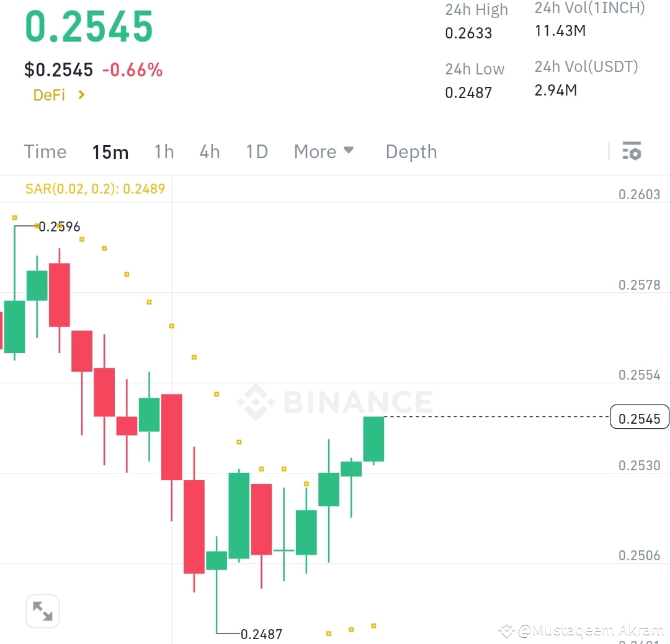
Task: Select the Time tab on the interval bar
Action: coord(45,151)
